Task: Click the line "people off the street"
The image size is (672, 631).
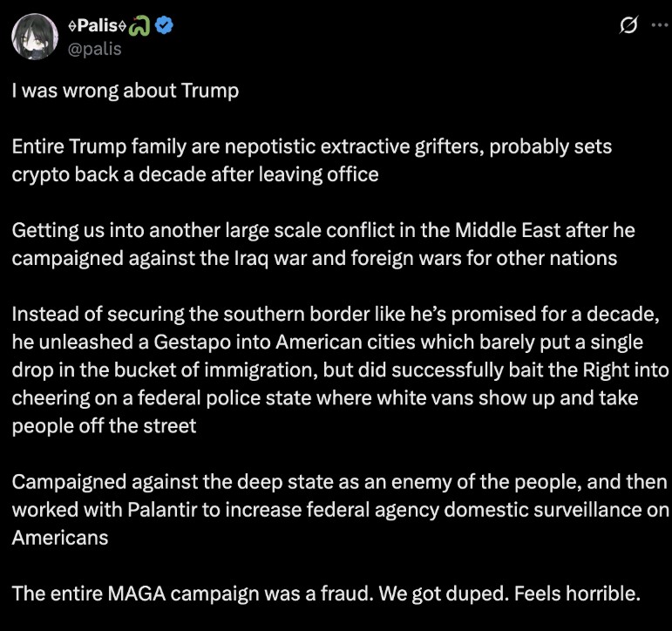Action: (x=104, y=426)
